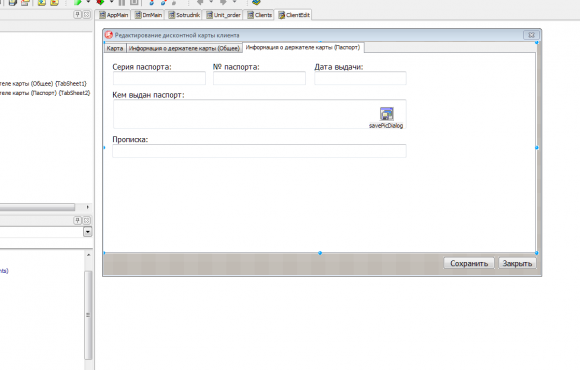Select the savePicDialog component icon
Viewport: 580px width, 370px height.
[x=387, y=114]
